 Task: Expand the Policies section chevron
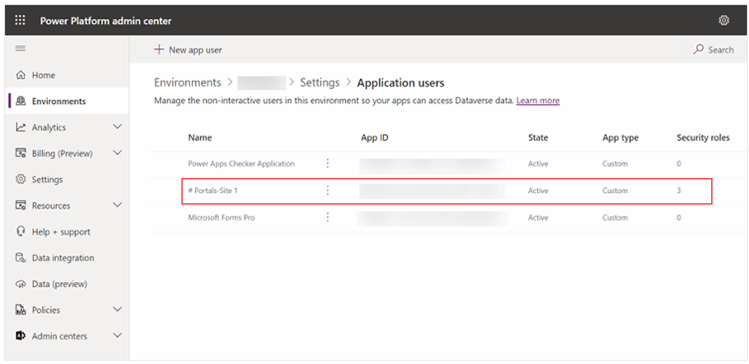point(118,310)
